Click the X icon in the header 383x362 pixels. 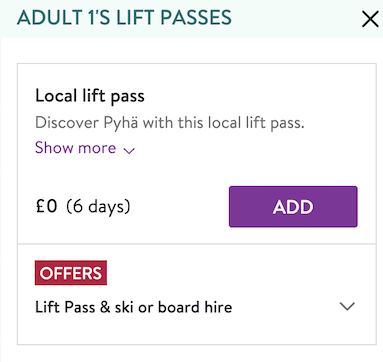pos(370,19)
